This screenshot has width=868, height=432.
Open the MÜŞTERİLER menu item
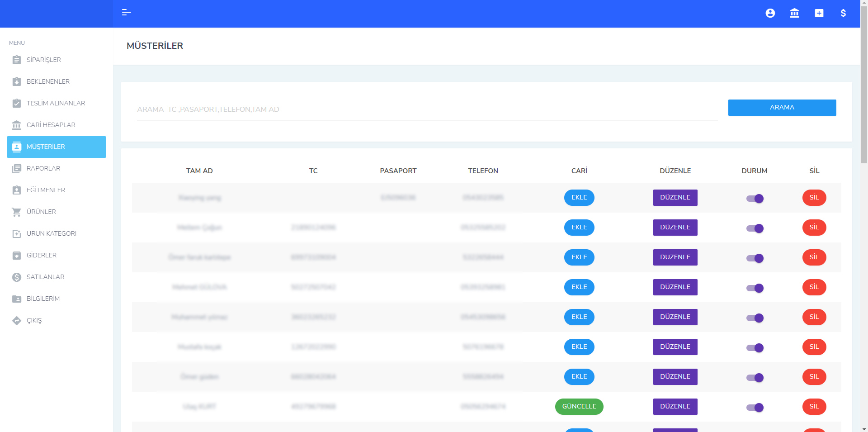57,147
